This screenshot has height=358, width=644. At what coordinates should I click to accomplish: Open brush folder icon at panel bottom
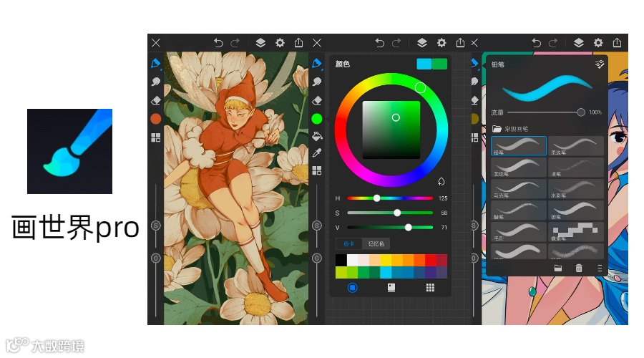coord(557,268)
